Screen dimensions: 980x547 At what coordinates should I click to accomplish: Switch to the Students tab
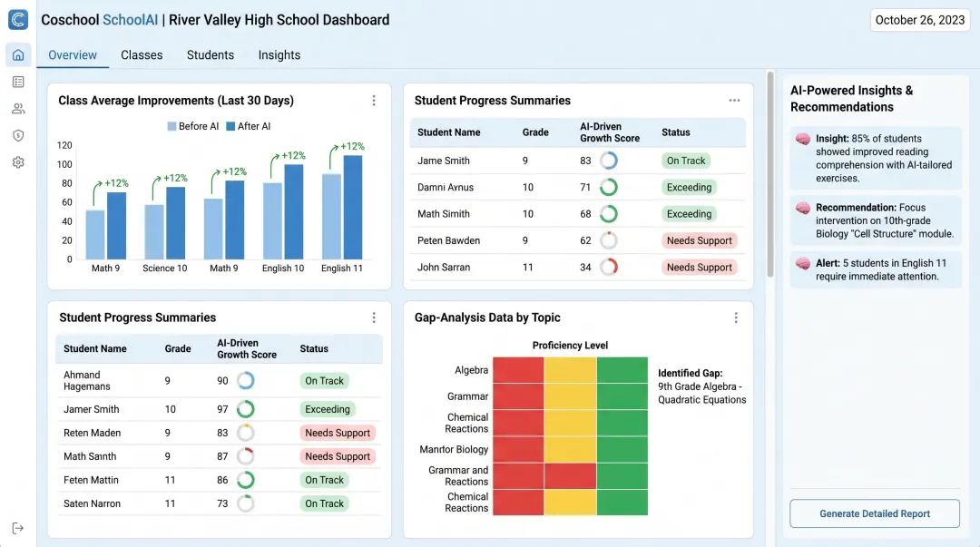211,55
